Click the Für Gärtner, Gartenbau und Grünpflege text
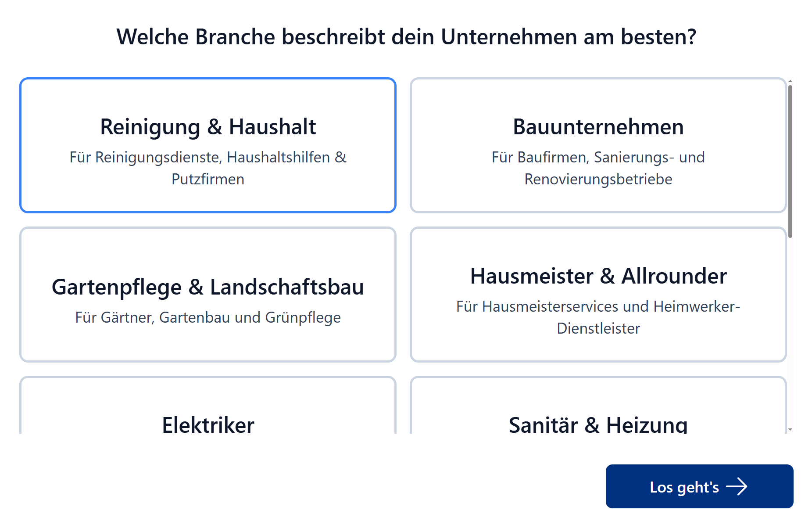 point(207,317)
